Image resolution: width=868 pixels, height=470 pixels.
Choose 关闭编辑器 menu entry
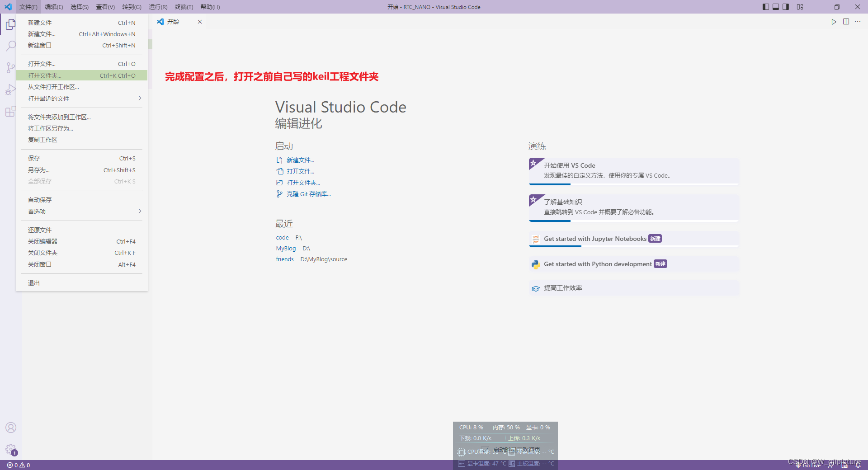(82, 241)
